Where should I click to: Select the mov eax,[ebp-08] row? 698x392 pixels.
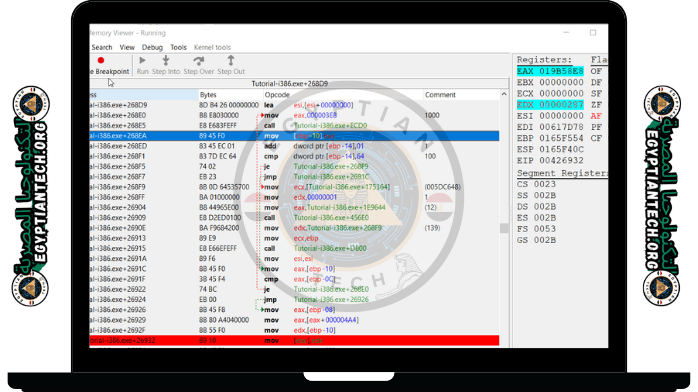294,310
